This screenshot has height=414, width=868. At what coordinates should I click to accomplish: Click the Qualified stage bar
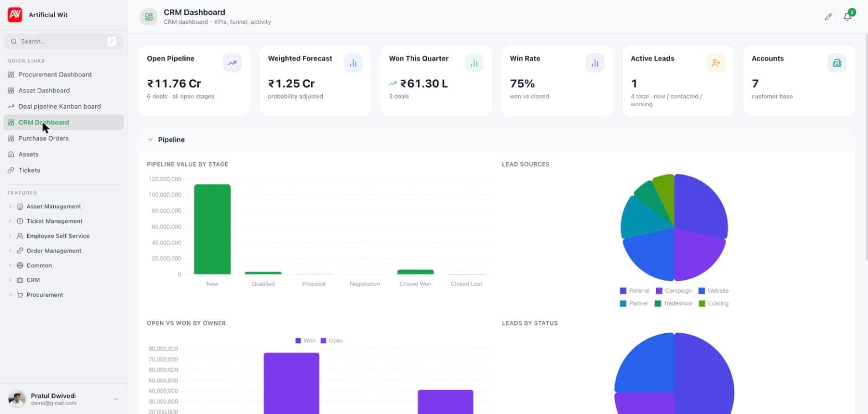click(x=263, y=273)
